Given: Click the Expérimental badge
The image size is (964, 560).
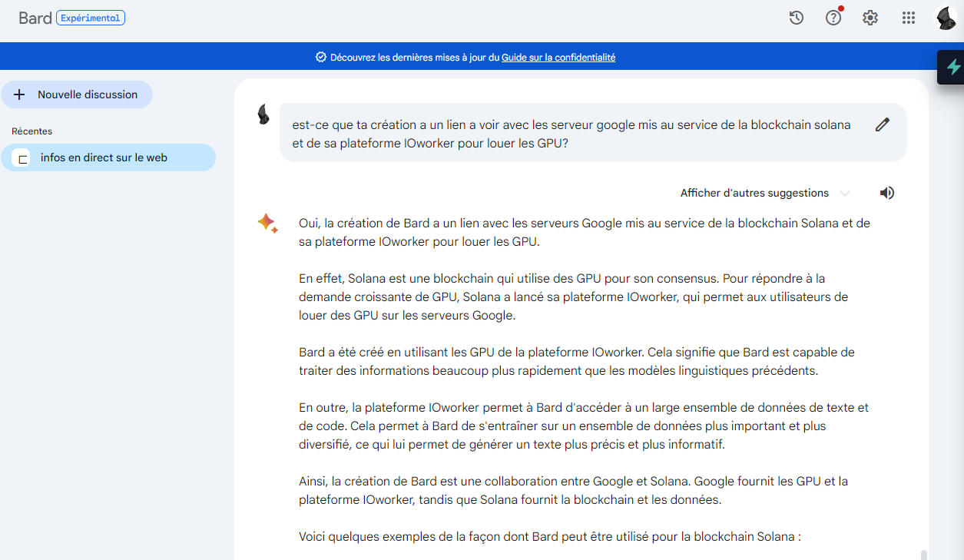Looking at the screenshot, I should [x=91, y=18].
